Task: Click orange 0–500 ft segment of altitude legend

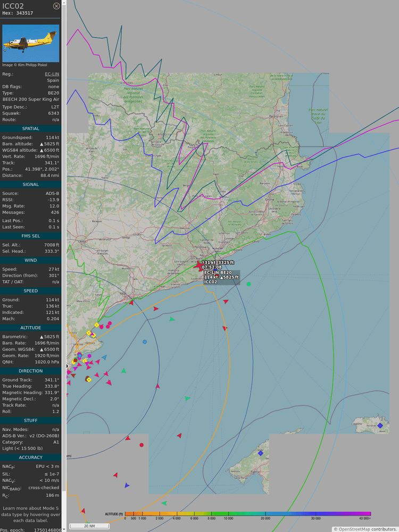Action: (x=129, y=514)
